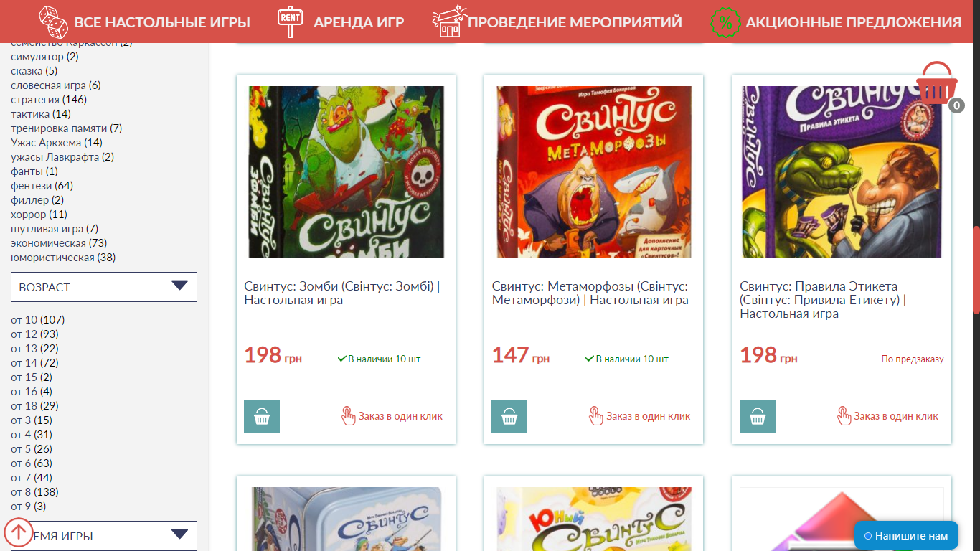The height and width of the screenshot is (551, 980).
Task: Open Свинтус: Метаморфозы product image
Action: (x=594, y=172)
